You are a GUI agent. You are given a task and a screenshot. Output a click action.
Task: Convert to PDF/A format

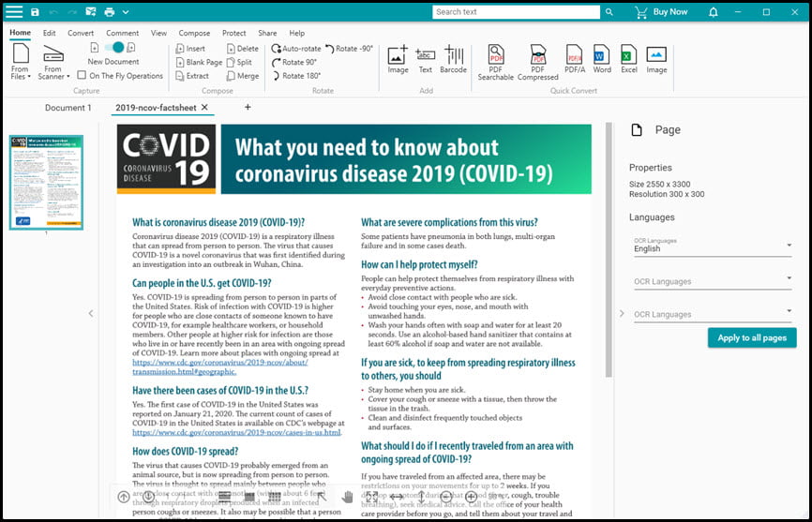tap(575, 59)
